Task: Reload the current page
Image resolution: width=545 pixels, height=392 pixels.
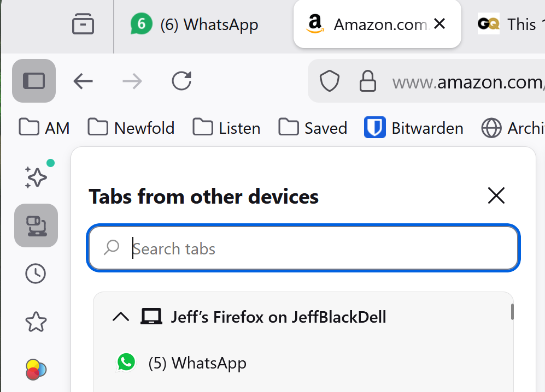Action: coord(181,81)
